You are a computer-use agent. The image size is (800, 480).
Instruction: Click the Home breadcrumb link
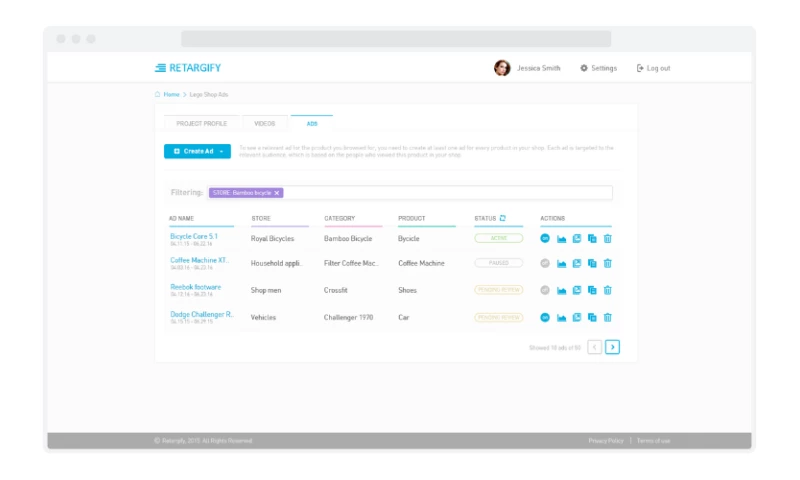(x=172, y=94)
